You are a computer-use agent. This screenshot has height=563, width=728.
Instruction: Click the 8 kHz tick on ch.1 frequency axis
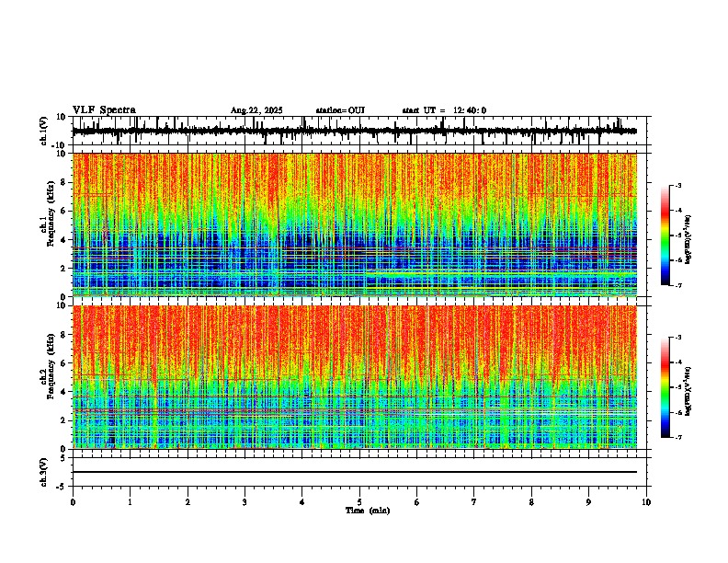[64, 182]
